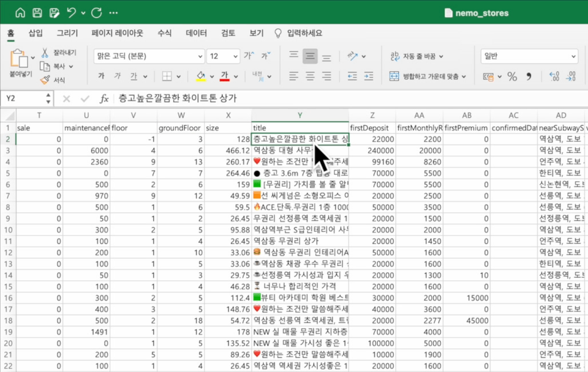The width and height of the screenshot is (588, 372).
Task: Toggle italic 가 formatting button
Action: (x=117, y=76)
